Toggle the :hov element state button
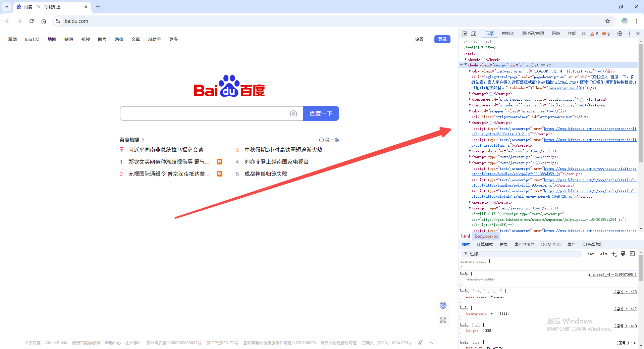The image size is (644, 349). (x=590, y=254)
